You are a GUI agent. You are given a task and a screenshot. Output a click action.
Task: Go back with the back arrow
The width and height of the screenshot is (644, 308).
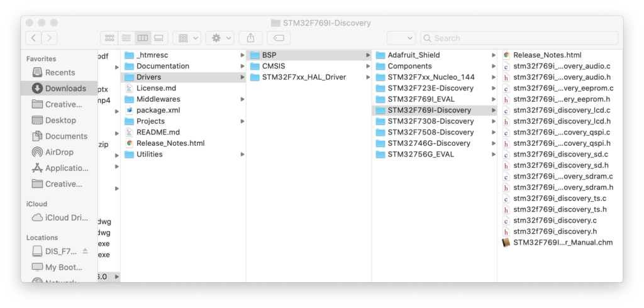[x=33, y=38]
